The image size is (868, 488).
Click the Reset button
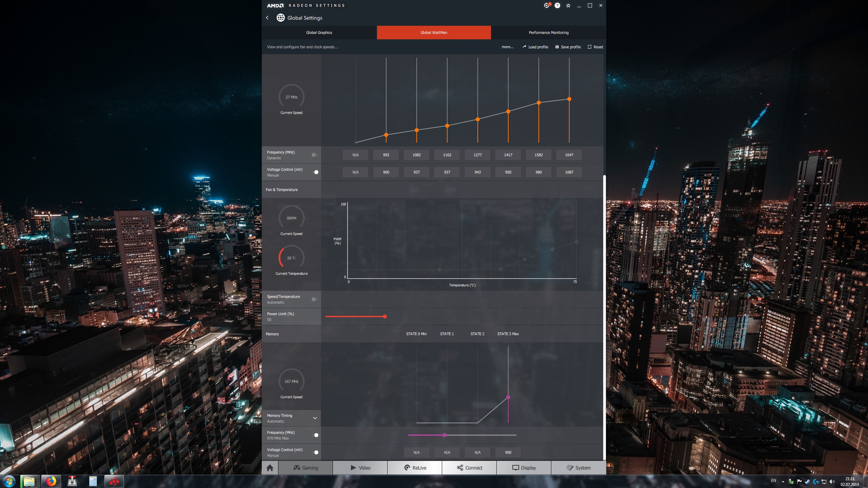(x=595, y=47)
